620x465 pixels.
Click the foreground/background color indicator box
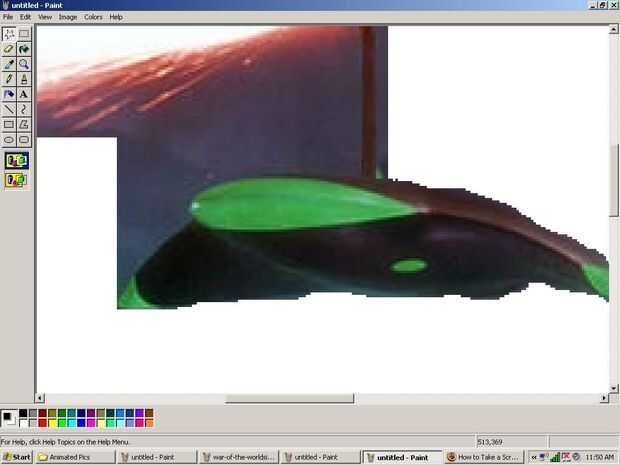tap(9, 418)
